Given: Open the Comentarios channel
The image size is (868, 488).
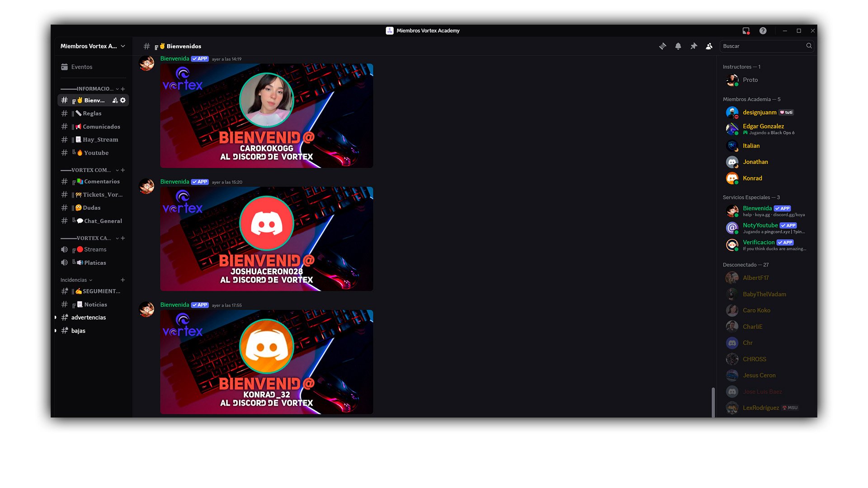Looking at the screenshot, I should pos(93,182).
